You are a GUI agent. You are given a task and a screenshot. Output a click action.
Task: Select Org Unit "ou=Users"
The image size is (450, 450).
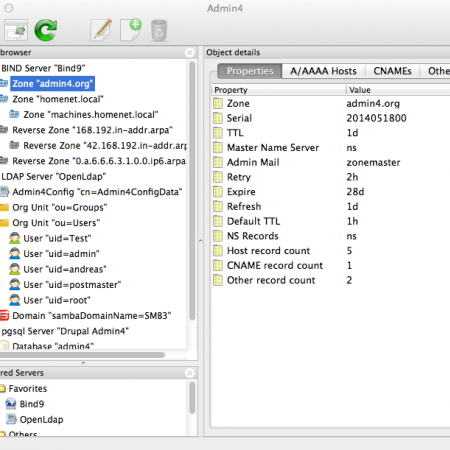(56, 223)
